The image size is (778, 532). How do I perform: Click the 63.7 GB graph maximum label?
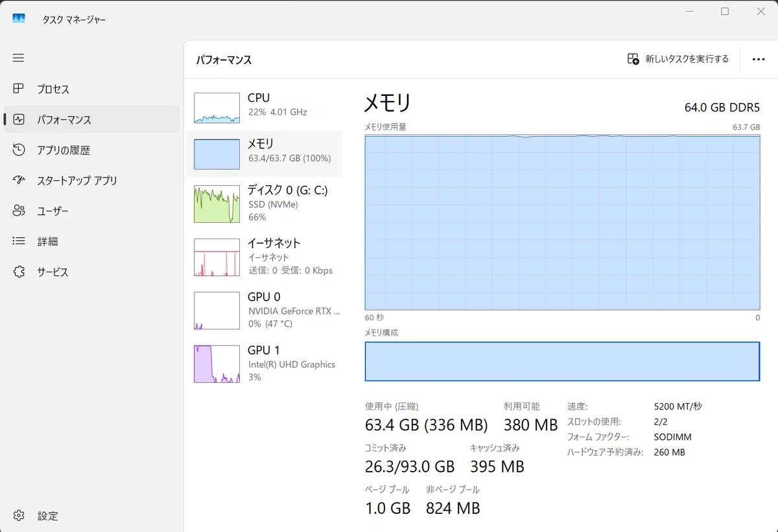click(746, 127)
